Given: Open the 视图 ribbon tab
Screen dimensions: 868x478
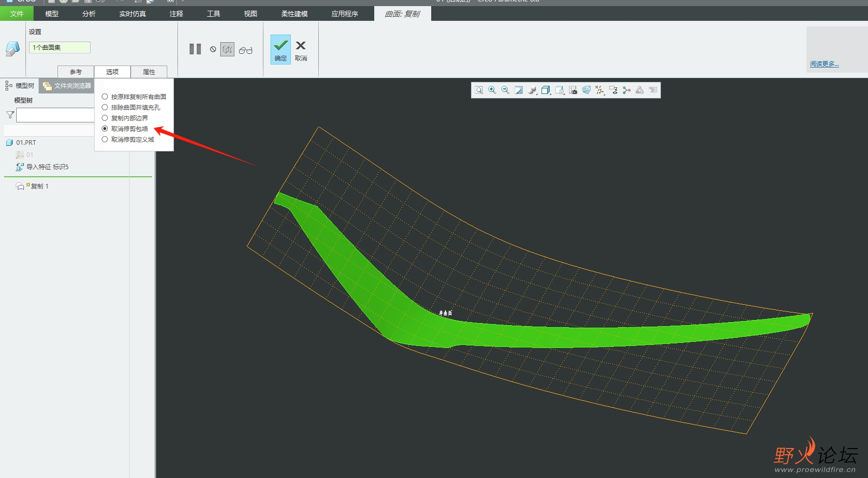Looking at the screenshot, I should (x=251, y=14).
